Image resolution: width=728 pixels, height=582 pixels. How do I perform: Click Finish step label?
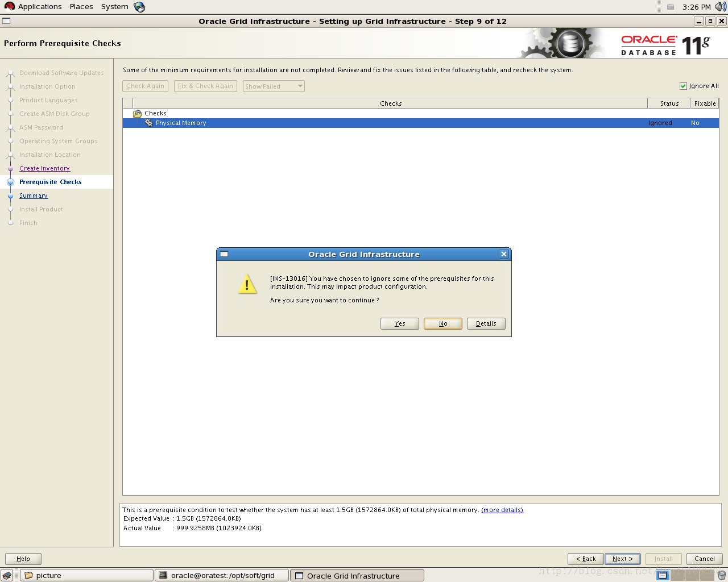(x=28, y=223)
